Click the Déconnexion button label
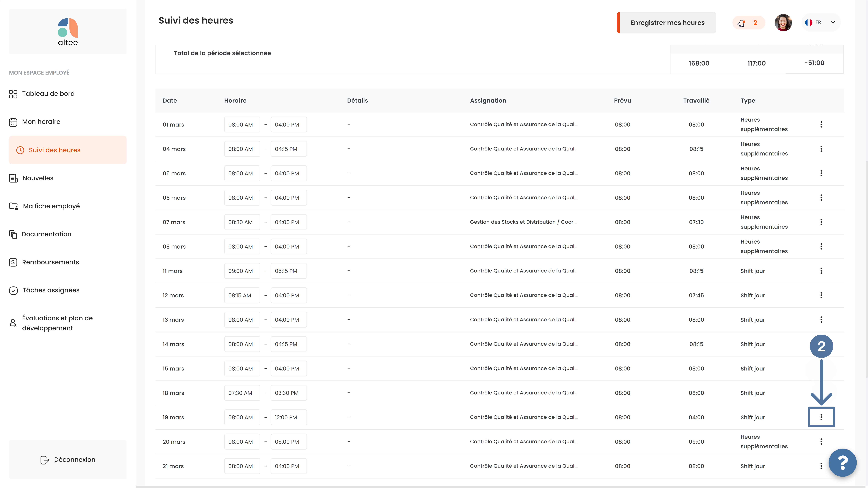 point(75,460)
